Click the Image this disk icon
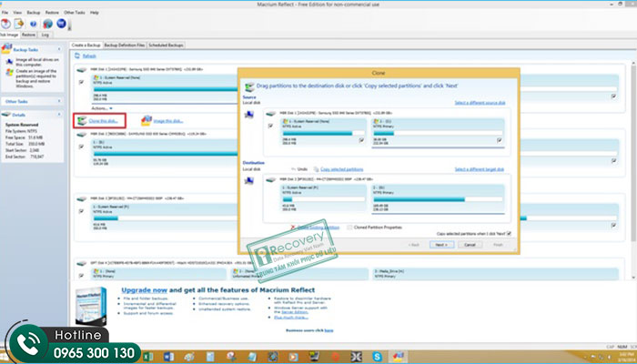This screenshot has height=364, width=637. (147, 120)
